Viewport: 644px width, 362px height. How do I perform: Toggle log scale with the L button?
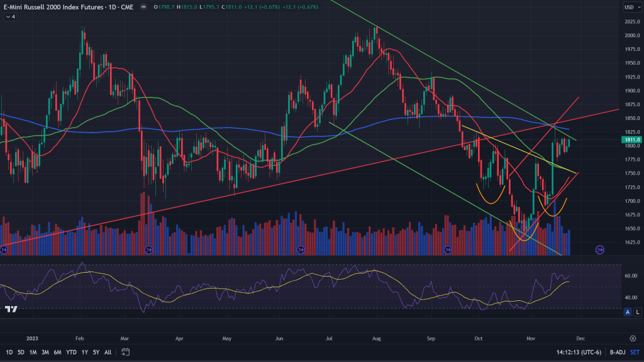tap(637, 312)
